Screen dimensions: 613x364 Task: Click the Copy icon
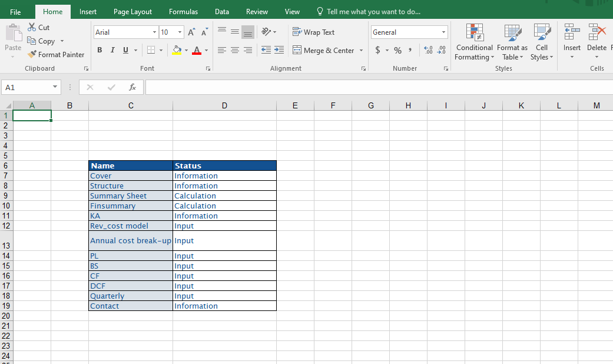[x=31, y=41]
